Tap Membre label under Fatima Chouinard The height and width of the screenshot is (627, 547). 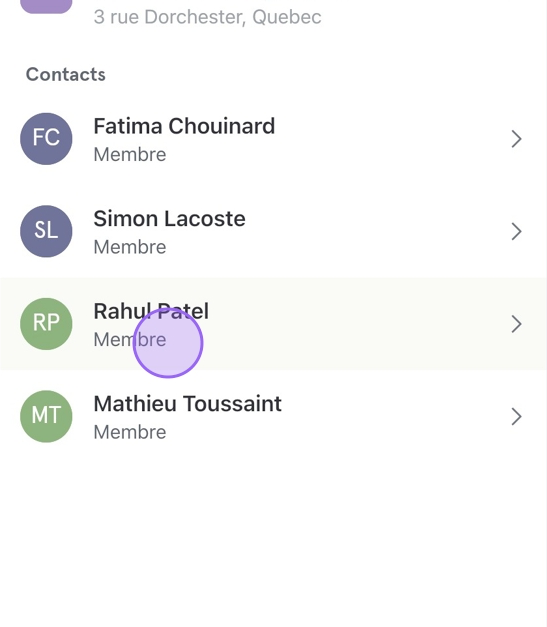click(x=130, y=154)
